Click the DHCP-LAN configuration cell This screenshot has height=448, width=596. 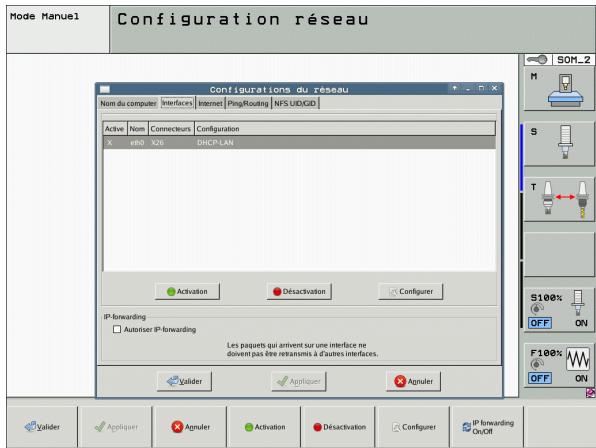(215, 142)
